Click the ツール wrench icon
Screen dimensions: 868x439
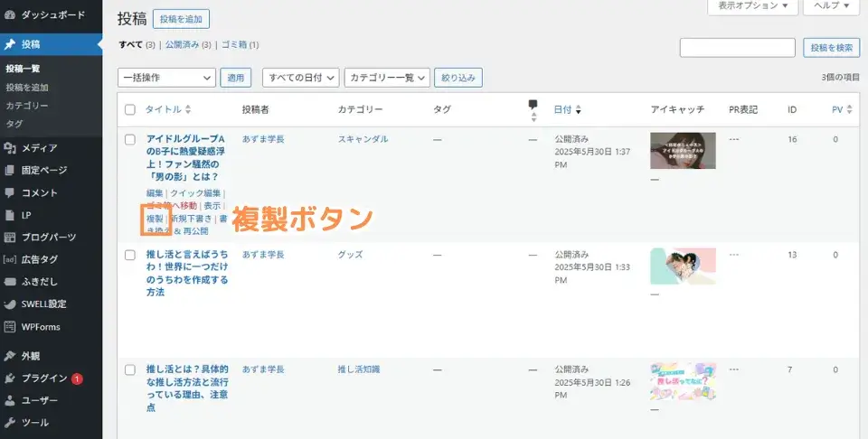click(9, 423)
